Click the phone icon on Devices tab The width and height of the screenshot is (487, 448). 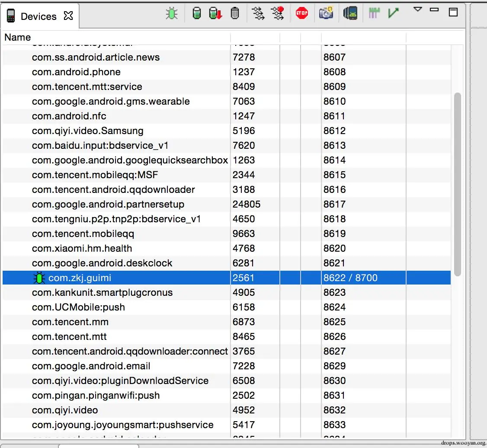click(10, 16)
